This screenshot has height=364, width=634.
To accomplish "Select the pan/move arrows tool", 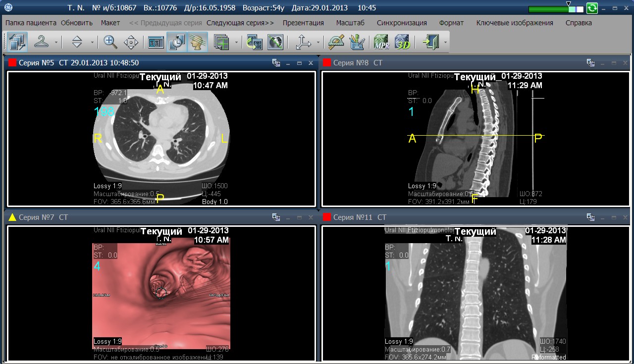I will [x=131, y=42].
